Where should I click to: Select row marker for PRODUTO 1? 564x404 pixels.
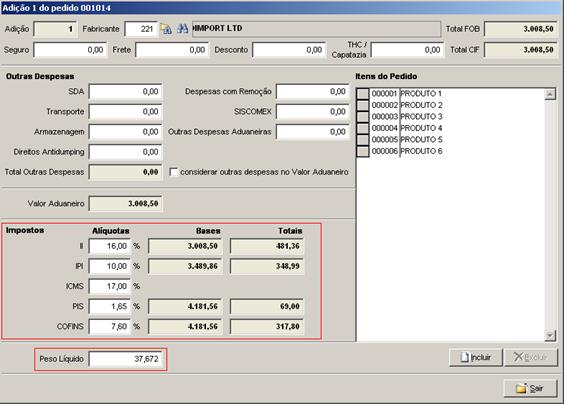coord(363,94)
